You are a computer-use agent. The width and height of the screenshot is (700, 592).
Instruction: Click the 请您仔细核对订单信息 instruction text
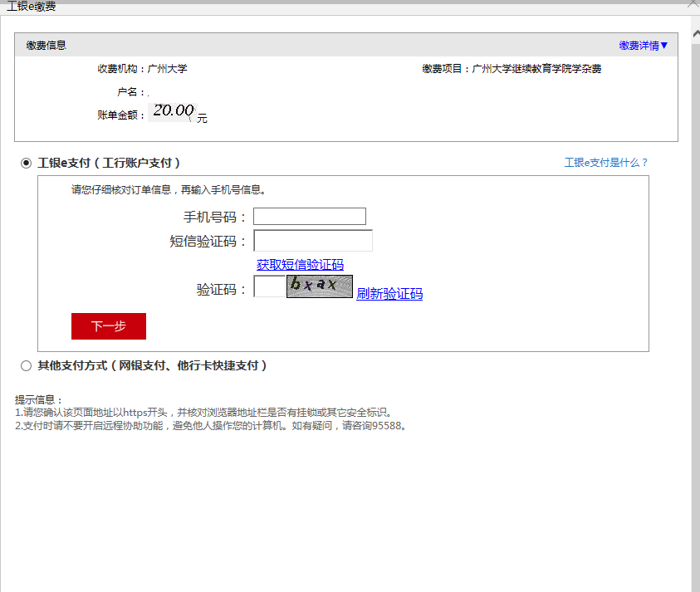pyautogui.click(x=169, y=190)
